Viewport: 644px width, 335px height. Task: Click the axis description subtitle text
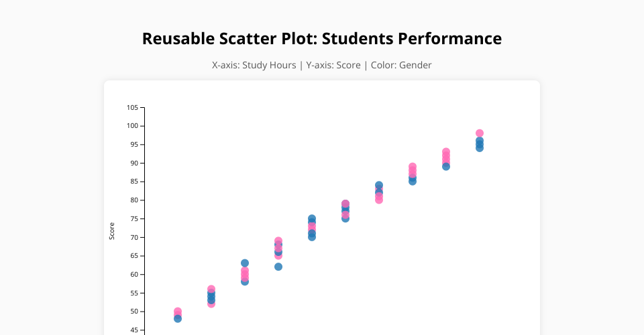click(322, 65)
